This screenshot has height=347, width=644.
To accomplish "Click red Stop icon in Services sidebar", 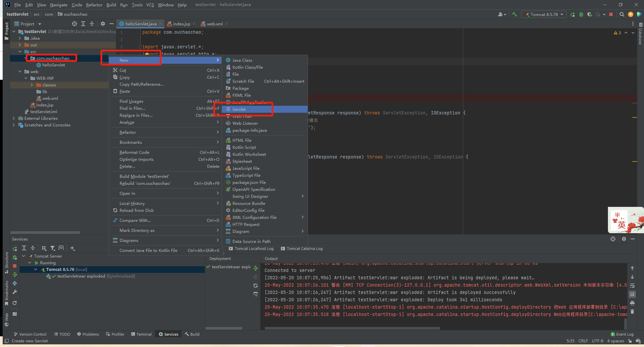I will tap(15, 266).
